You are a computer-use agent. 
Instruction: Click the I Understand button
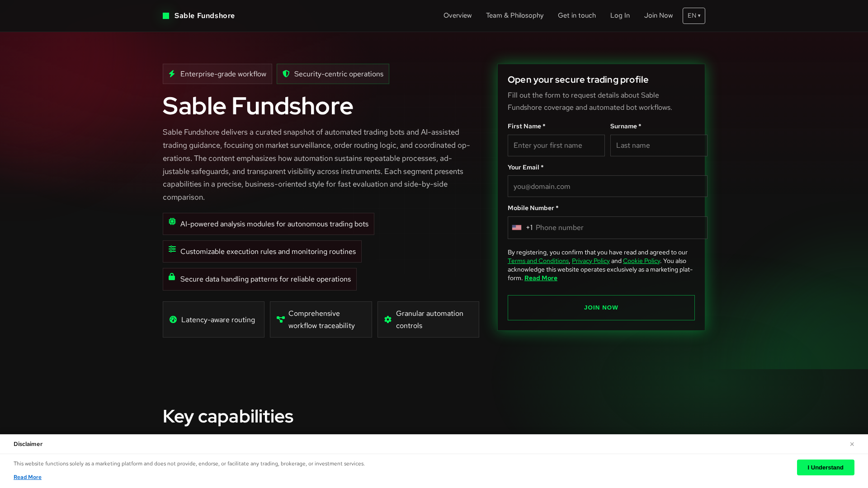tap(826, 467)
